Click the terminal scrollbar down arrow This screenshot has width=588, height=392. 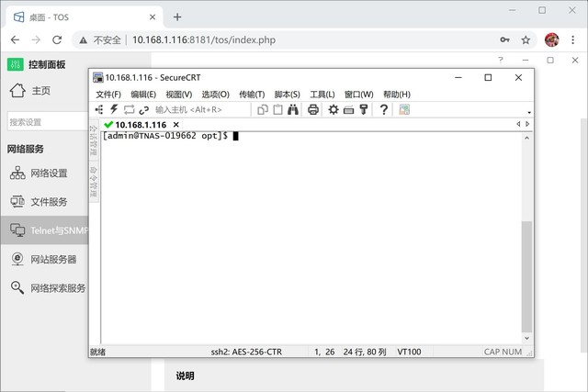pyautogui.click(x=526, y=338)
